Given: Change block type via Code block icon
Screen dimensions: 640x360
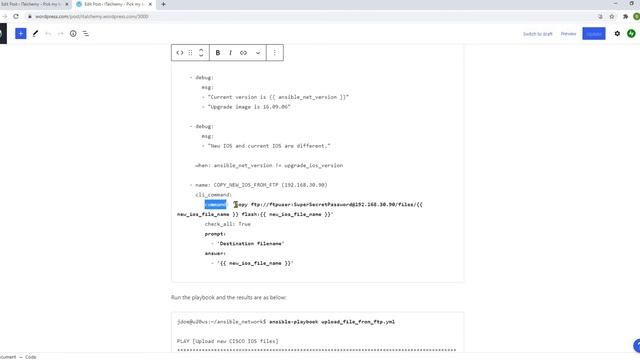Looking at the screenshot, I should click(x=180, y=53).
